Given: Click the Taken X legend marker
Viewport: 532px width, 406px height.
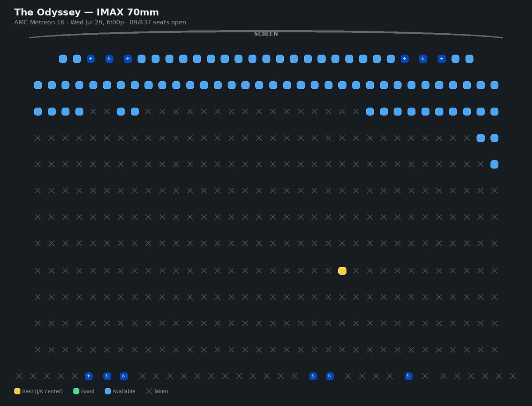Looking at the screenshot, I should pyautogui.click(x=149, y=391).
